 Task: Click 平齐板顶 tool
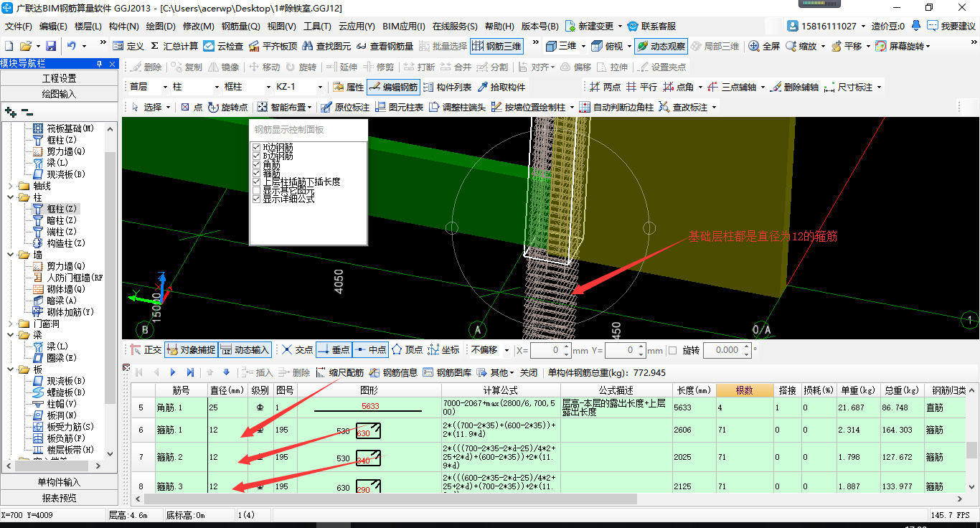point(273,46)
